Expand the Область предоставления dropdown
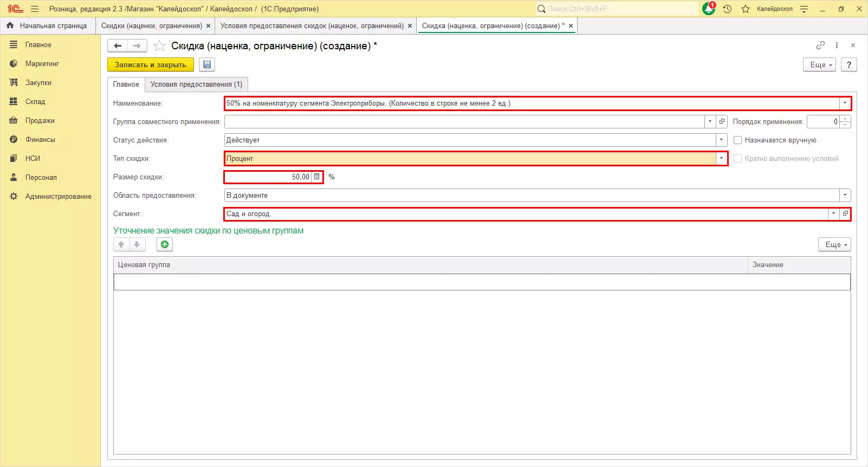 (x=845, y=195)
